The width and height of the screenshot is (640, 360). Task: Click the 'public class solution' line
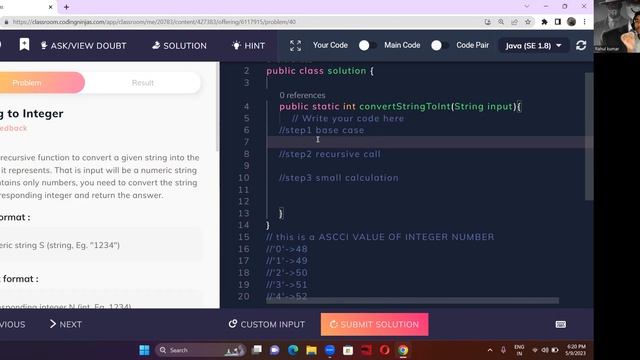[x=320, y=71]
